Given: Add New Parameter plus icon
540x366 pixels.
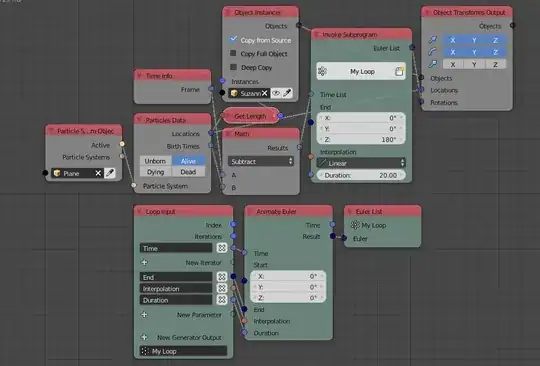Looking at the screenshot, I should click(x=144, y=315).
